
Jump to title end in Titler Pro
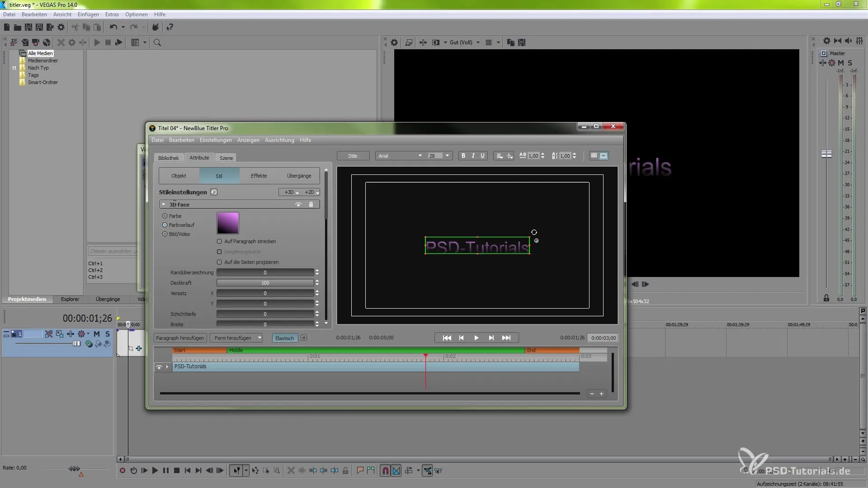[x=506, y=338]
